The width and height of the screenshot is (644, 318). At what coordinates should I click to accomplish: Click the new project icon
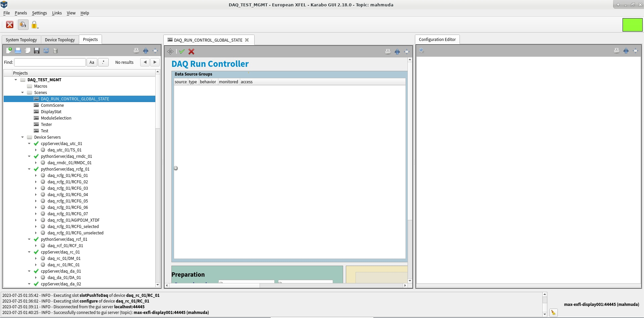[9, 50]
